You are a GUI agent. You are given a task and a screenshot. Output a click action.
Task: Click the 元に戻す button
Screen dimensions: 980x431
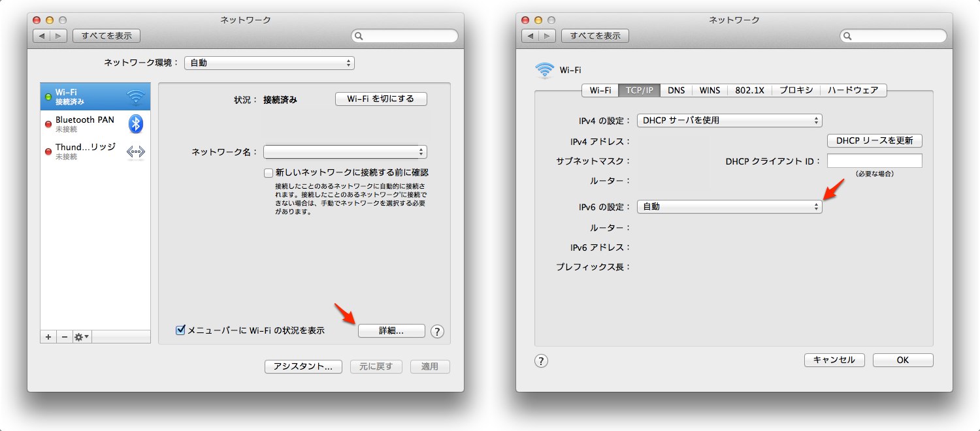(376, 366)
